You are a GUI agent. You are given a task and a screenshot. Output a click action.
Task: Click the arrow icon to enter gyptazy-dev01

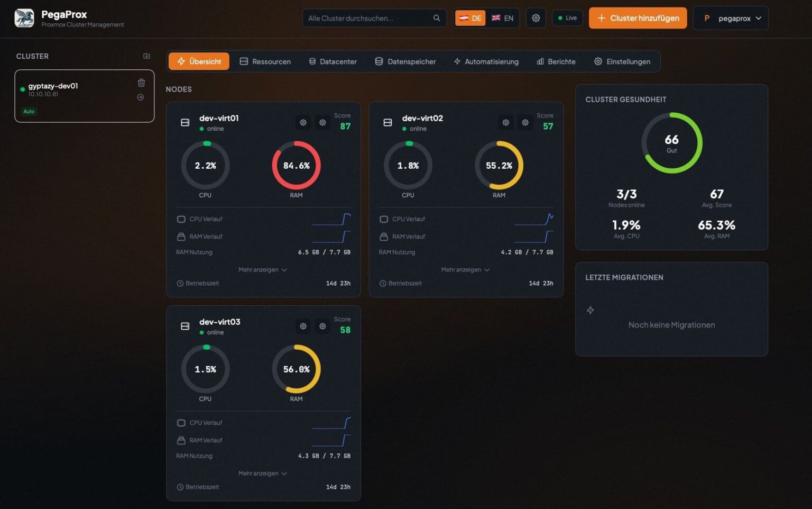[x=141, y=97]
